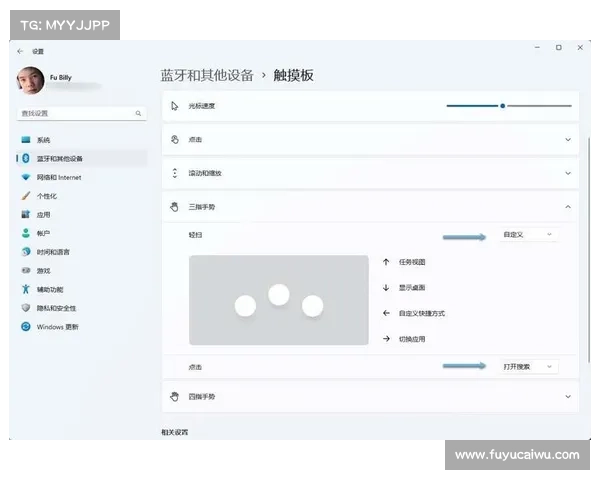The width and height of the screenshot is (600, 480).
Task: Open the 辅助功能 accessibility icon
Action: tap(26, 289)
